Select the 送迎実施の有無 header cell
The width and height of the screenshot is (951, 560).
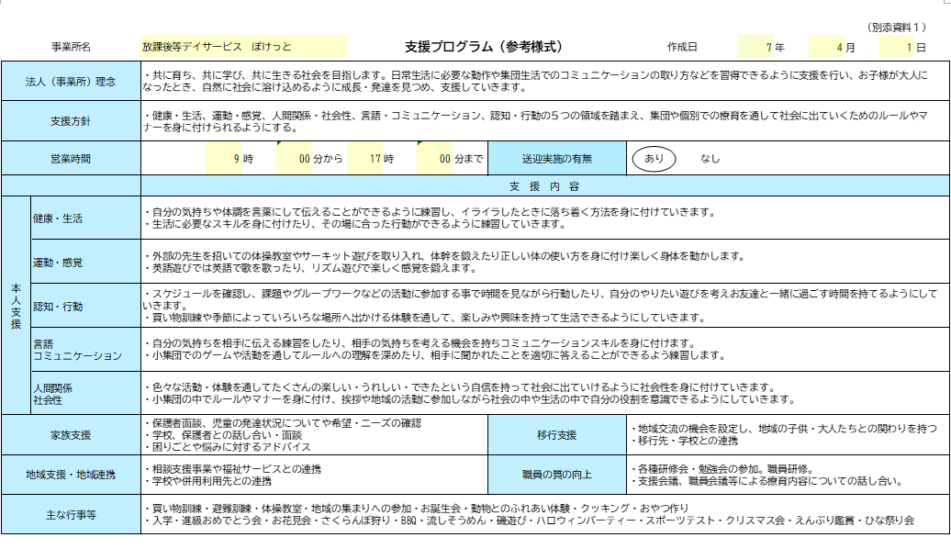(x=557, y=159)
